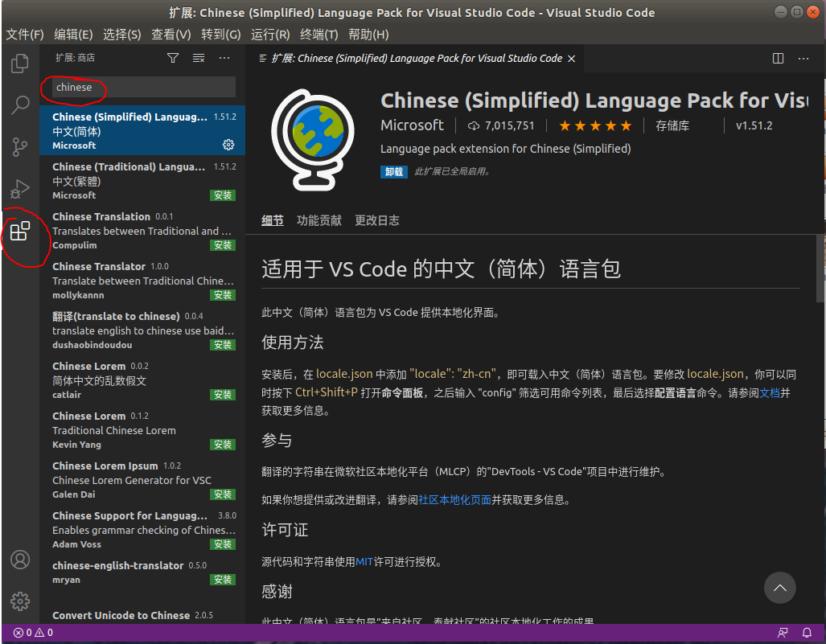This screenshot has width=826, height=644.
Task: Open Run and Debug view
Action: tap(20, 188)
